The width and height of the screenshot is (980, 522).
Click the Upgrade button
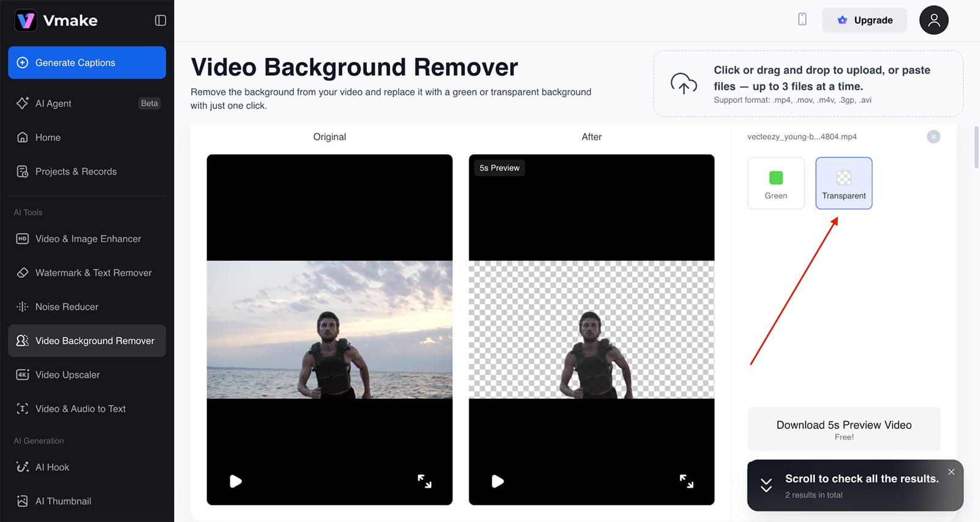[864, 20]
